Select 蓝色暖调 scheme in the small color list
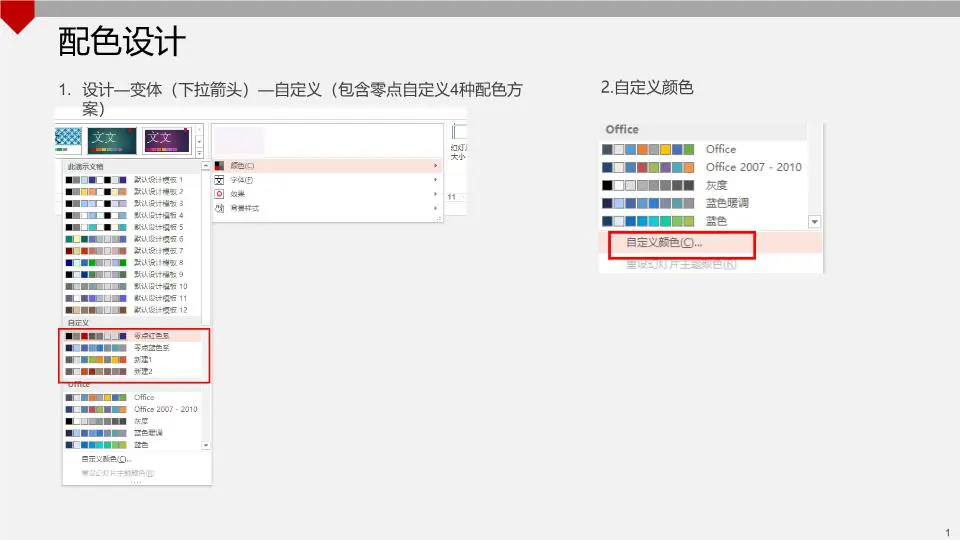The width and height of the screenshot is (960, 540). [x=132, y=433]
